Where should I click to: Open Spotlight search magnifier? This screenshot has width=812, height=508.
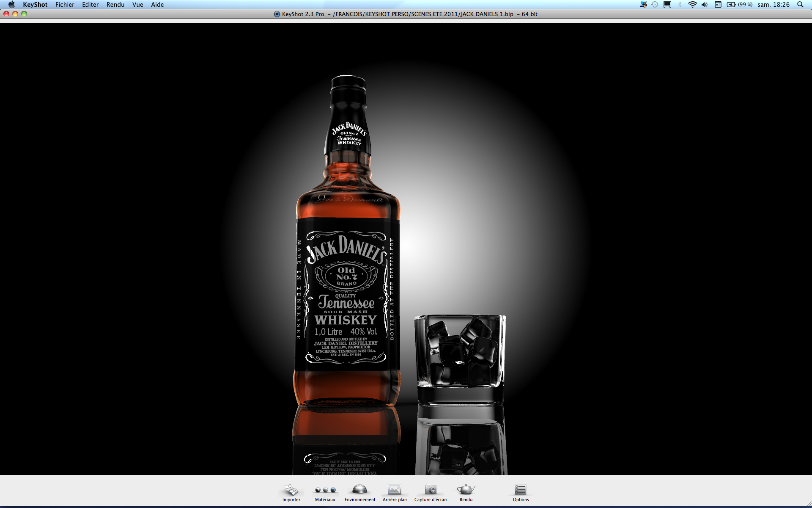point(800,5)
